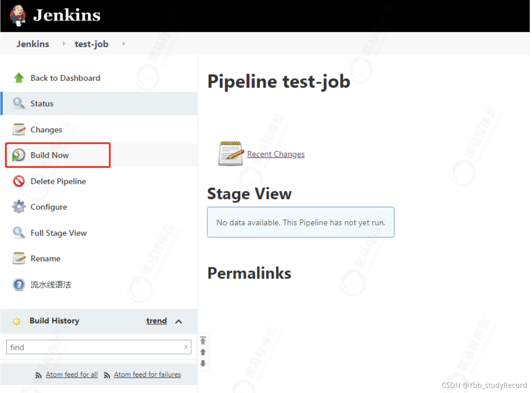Open the Configure sidebar item
Viewport: 532px width, 393px height.
(49, 207)
